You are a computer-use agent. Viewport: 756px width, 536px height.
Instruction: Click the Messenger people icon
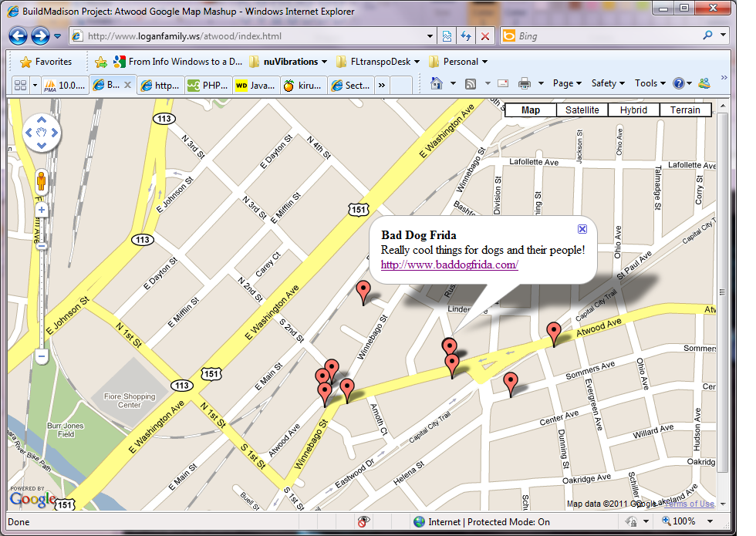point(704,83)
